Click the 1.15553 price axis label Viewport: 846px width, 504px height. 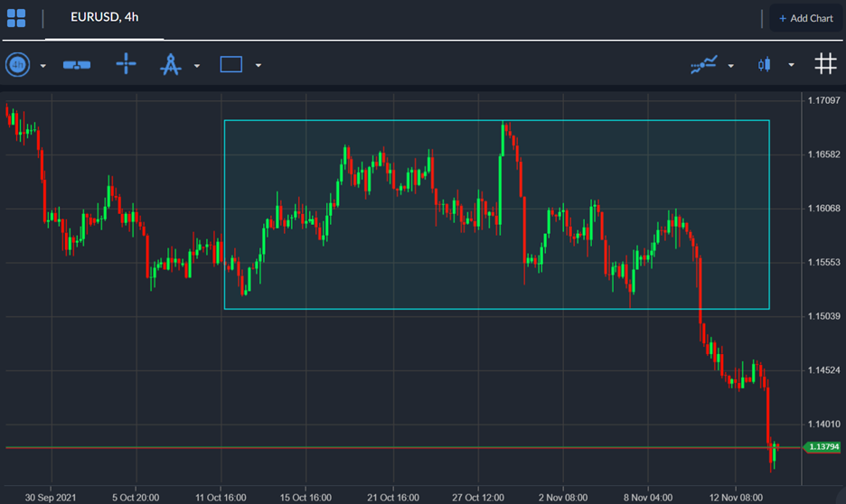[x=824, y=263]
